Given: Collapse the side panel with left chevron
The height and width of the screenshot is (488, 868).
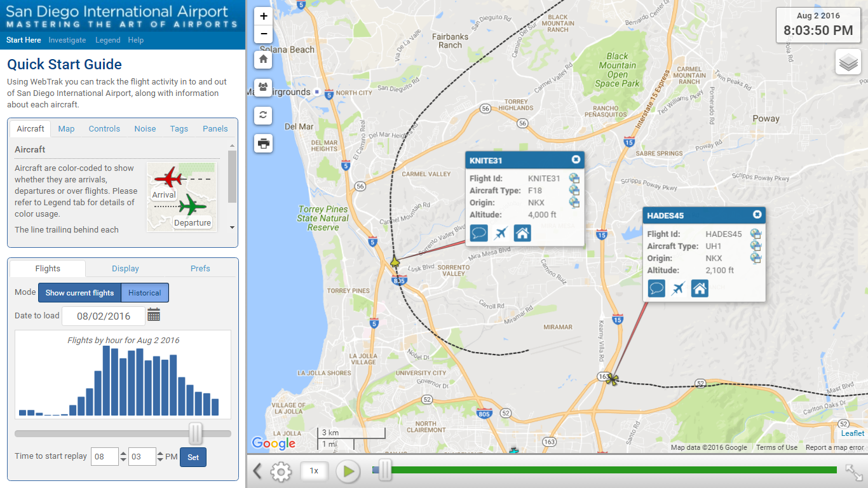Looking at the screenshot, I should click(257, 471).
